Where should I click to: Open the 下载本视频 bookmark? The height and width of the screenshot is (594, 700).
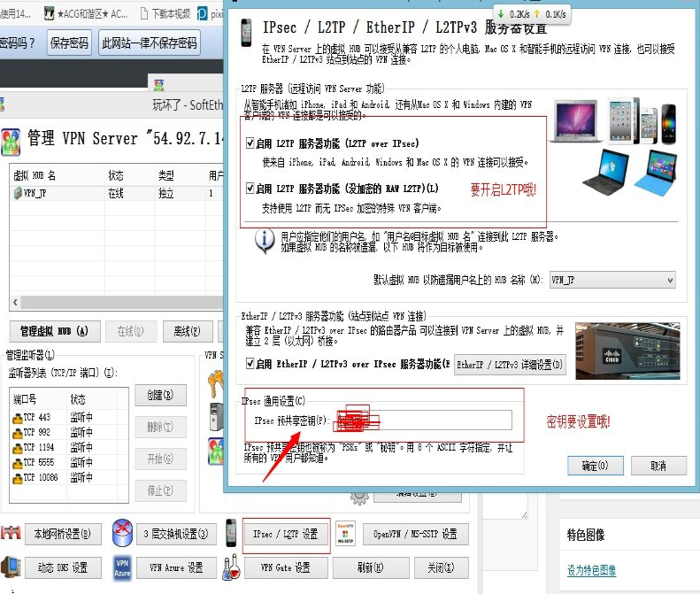[x=165, y=14]
